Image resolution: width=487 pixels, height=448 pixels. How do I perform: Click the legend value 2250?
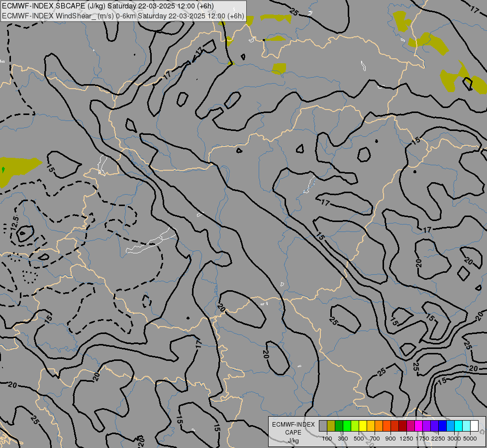point(438,439)
